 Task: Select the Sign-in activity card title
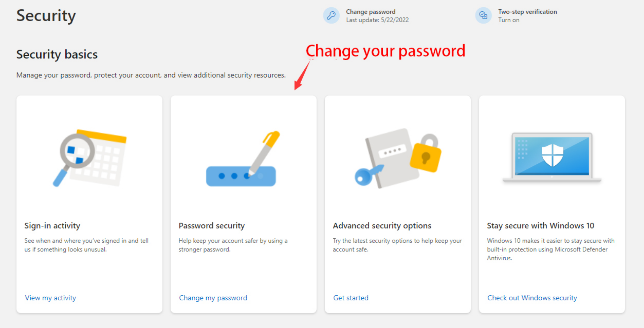[52, 226]
